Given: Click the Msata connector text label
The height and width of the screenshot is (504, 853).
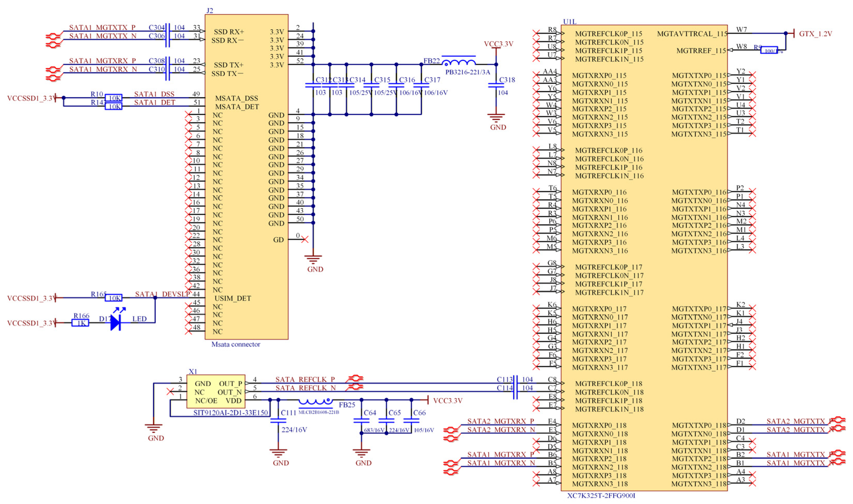Looking at the screenshot, I should pyautogui.click(x=236, y=344).
